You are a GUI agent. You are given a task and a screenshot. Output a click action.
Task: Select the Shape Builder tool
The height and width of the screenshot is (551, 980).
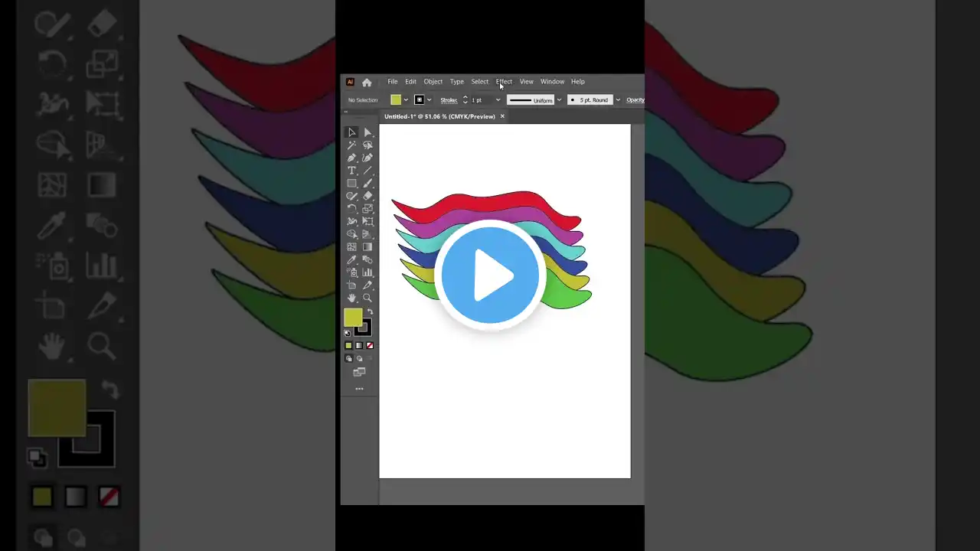pyautogui.click(x=351, y=234)
